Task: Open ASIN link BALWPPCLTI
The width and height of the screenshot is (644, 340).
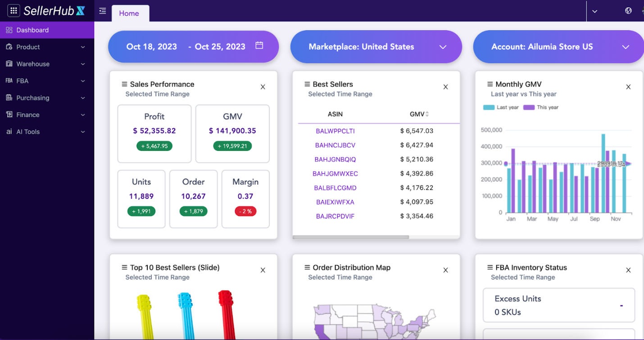Action: click(x=335, y=131)
